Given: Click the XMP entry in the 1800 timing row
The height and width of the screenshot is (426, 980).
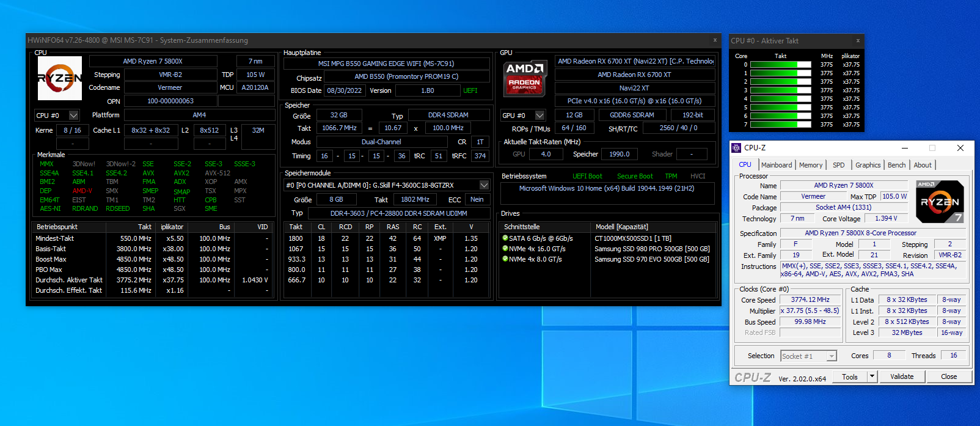Looking at the screenshot, I should 440,238.
